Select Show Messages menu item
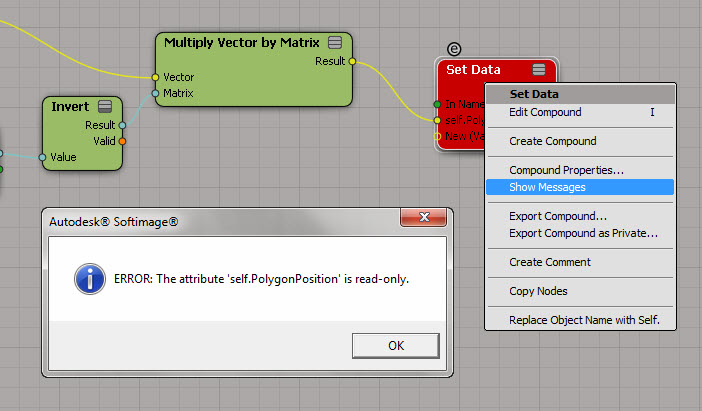This screenshot has width=702, height=411. [547, 187]
